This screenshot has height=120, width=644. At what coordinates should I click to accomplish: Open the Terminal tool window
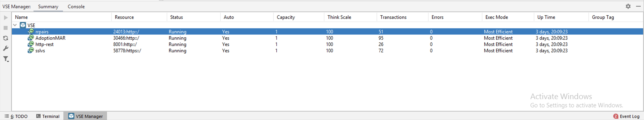[x=48, y=116]
